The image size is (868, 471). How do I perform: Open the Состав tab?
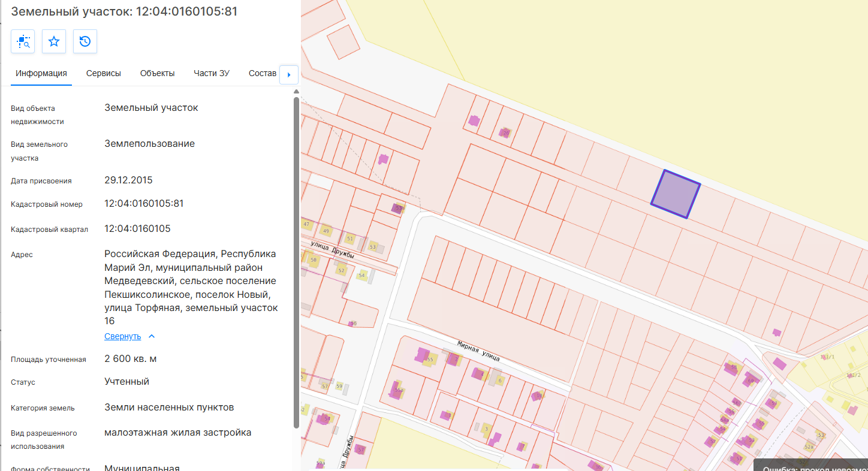[x=263, y=73]
